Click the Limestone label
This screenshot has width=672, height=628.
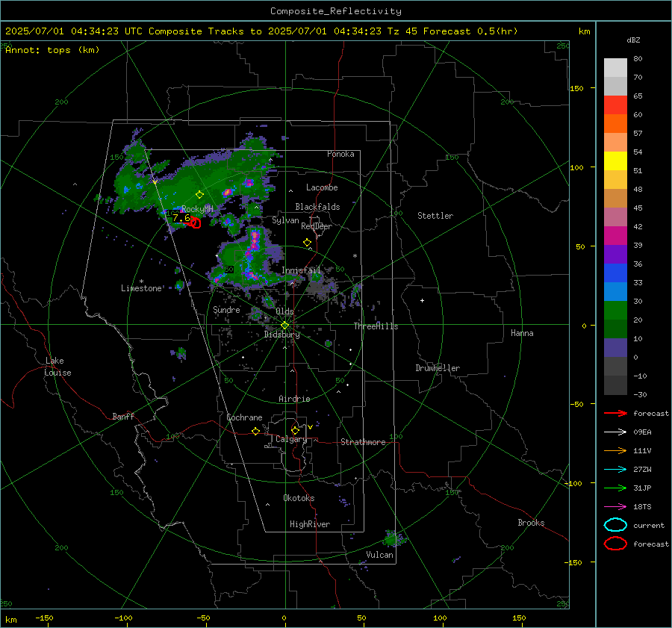point(141,288)
